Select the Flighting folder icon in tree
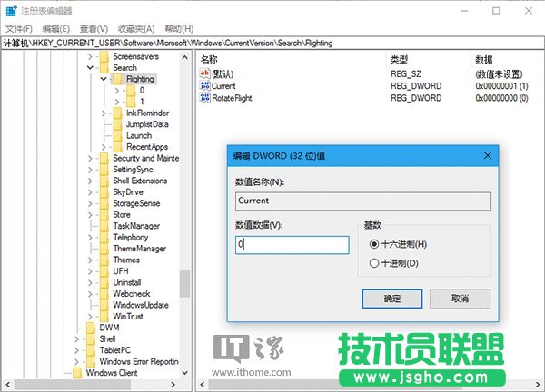Image resolution: width=545 pixels, height=392 pixels. [x=118, y=80]
